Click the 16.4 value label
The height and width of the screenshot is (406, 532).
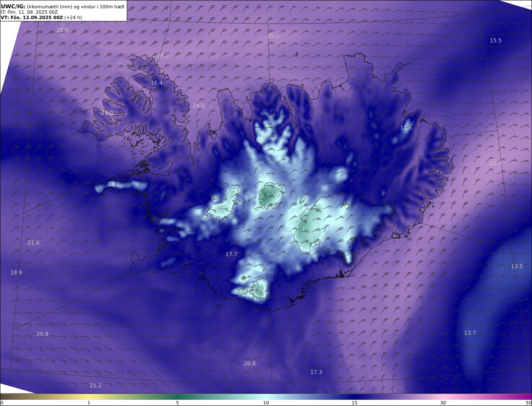[156, 83]
